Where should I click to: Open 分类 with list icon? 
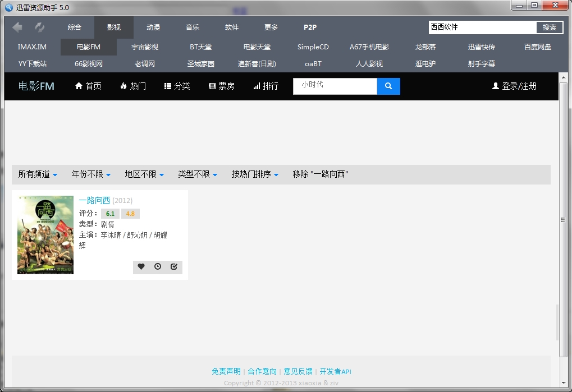pyautogui.click(x=177, y=86)
